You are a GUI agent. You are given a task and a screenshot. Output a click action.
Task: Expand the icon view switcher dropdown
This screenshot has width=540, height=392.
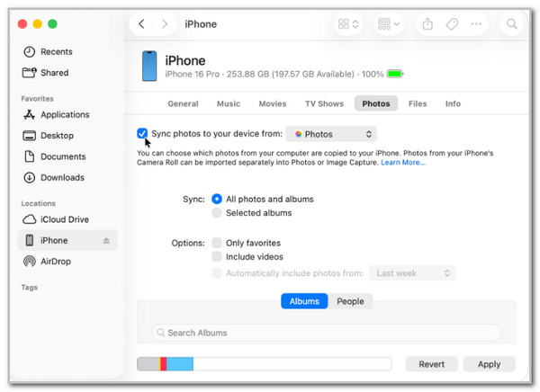coord(349,24)
